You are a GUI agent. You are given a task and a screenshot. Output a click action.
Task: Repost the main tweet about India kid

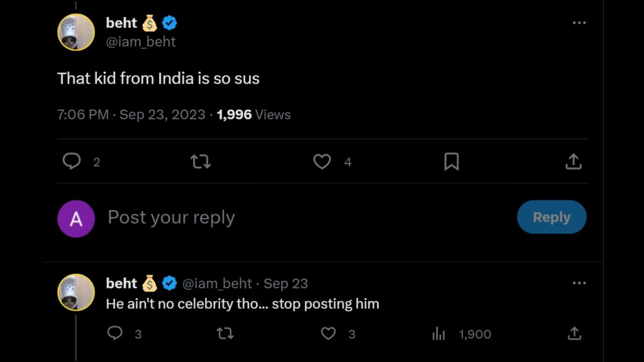[201, 161]
